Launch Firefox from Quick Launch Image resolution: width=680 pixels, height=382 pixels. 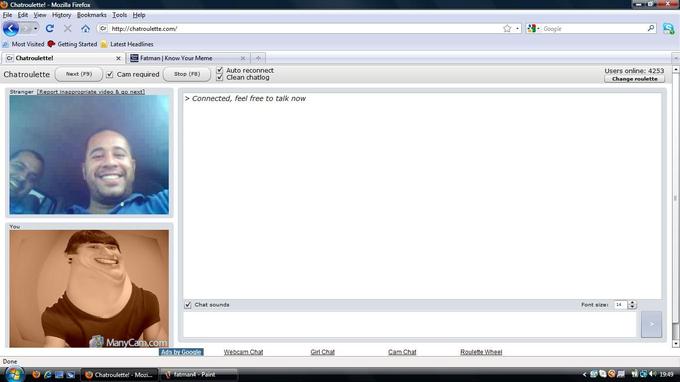[36, 375]
